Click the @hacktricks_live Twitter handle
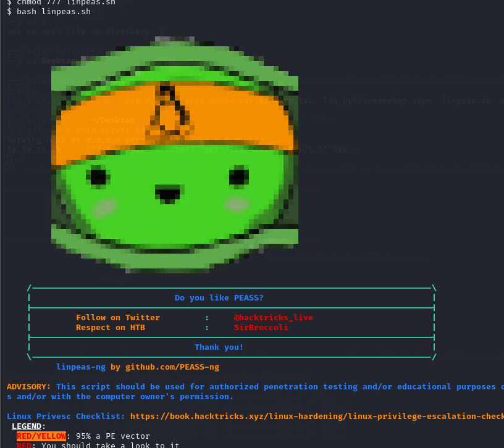Viewport: 504px width, 448px height. click(274, 318)
